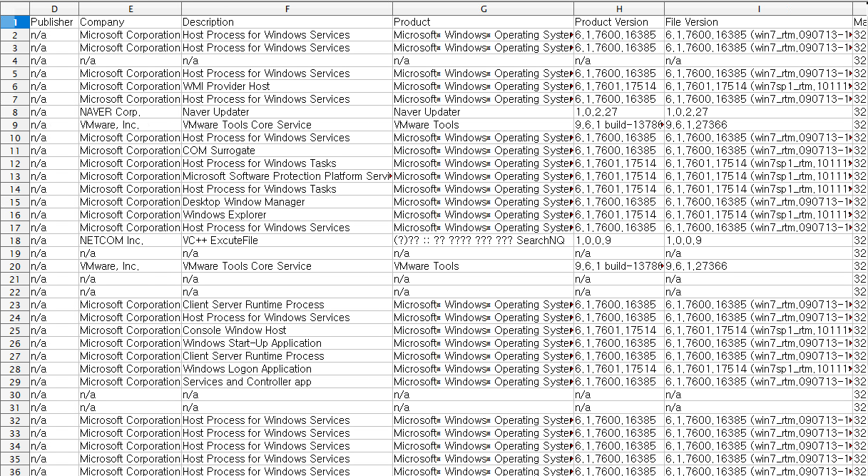Select column I header
This screenshot has width=868, height=476.
(758, 9)
